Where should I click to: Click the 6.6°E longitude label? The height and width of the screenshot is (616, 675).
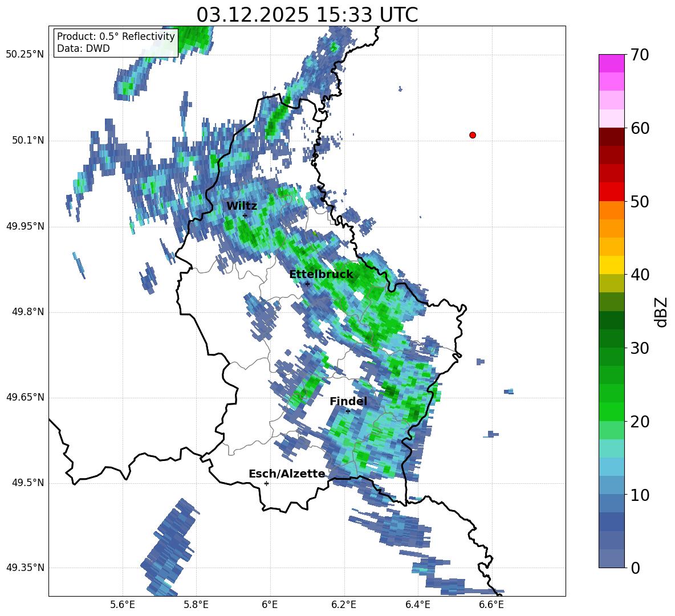491,605
